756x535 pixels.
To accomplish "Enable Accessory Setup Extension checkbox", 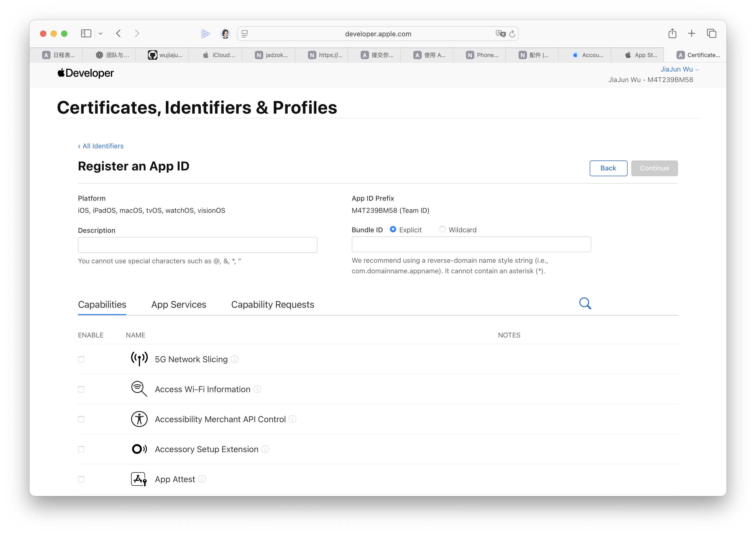I will click(x=81, y=449).
